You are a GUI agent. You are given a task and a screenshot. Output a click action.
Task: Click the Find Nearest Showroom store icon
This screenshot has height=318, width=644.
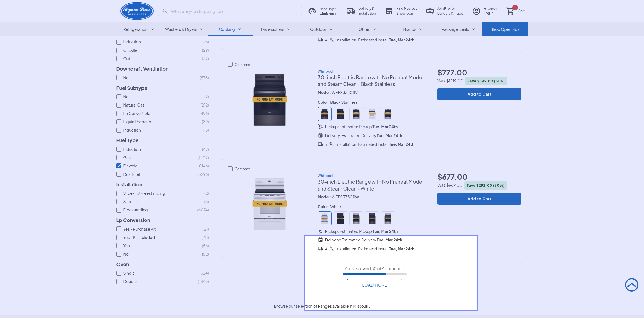(389, 11)
